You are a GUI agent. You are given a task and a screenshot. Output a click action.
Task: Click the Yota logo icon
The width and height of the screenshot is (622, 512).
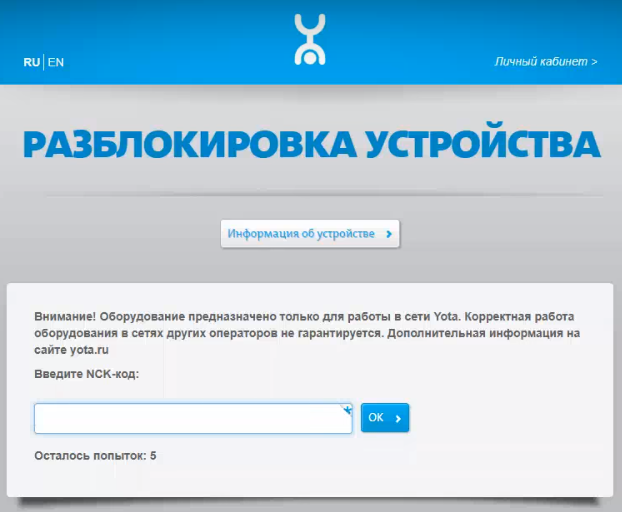pos(310,40)
